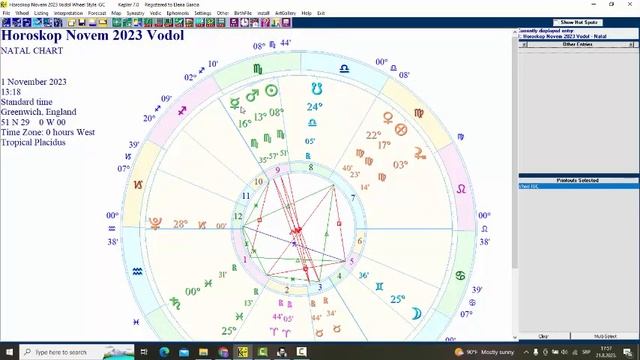Click the South Node glyph at 24° Libra

(x=317, y=89)
